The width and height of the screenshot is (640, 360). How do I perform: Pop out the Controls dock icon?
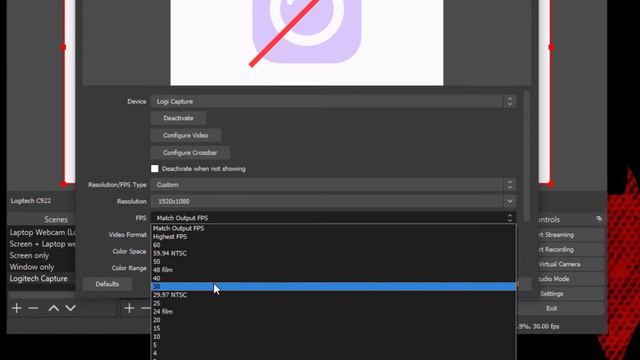(599, 220)
